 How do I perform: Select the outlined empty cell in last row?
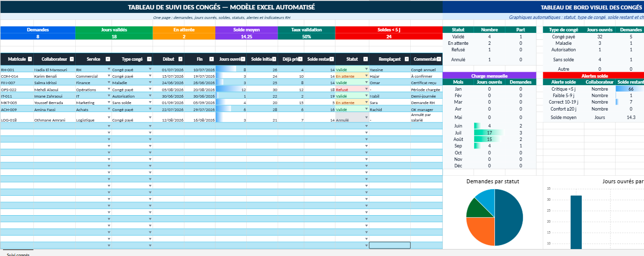click(390, 245)
